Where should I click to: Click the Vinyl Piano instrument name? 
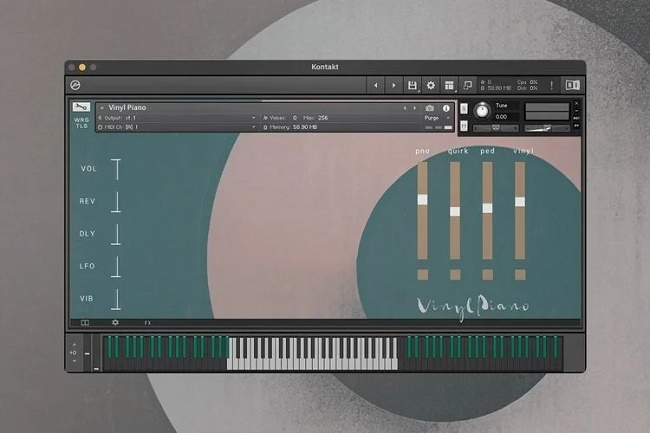pyautogui.click(x=127, y=108)
